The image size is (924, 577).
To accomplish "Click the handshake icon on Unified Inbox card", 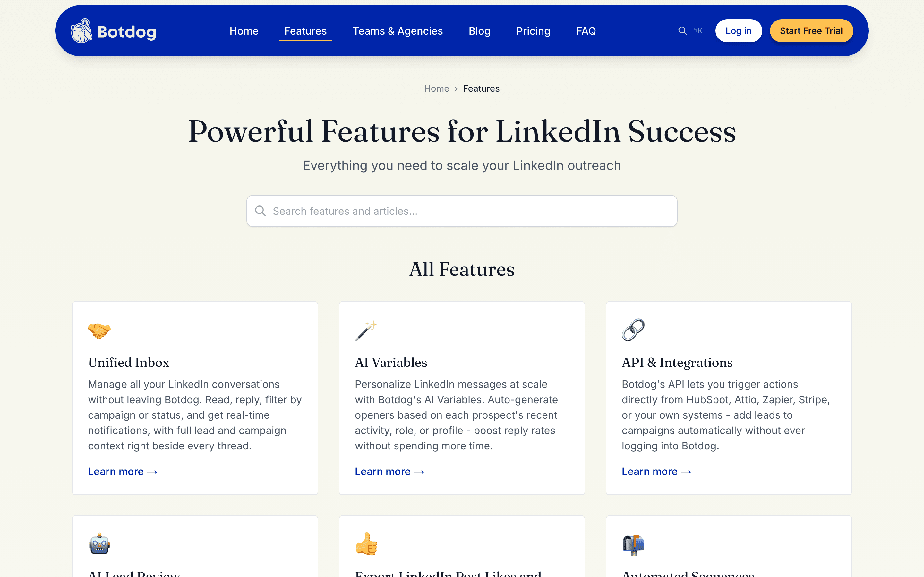I will pos(99,330).
